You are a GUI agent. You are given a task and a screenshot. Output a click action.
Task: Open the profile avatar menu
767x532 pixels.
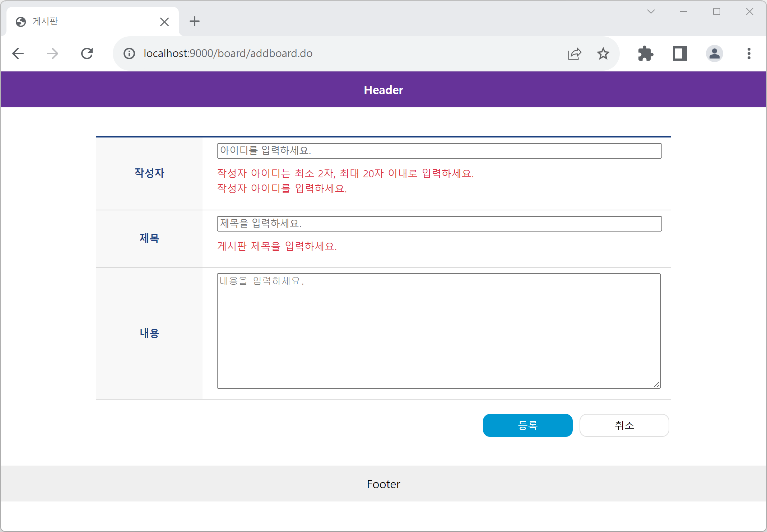pyautogui.click(x=714, y=53)
